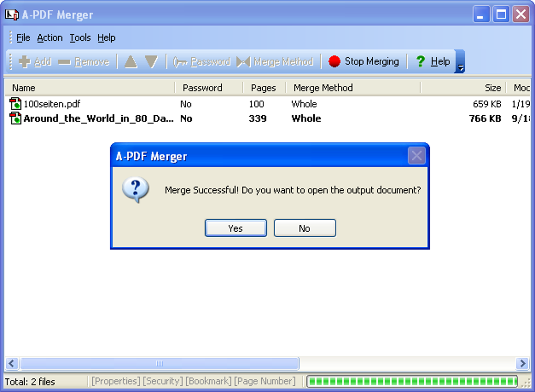Click the 659 KB size cell
This screenshot has height=392, width=535.
487,104
